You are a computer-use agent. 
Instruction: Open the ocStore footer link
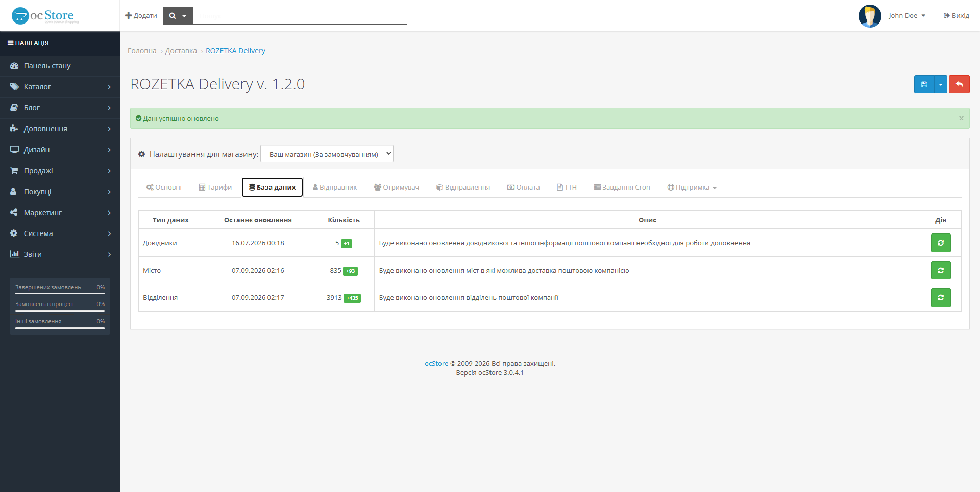pos(436,364)
